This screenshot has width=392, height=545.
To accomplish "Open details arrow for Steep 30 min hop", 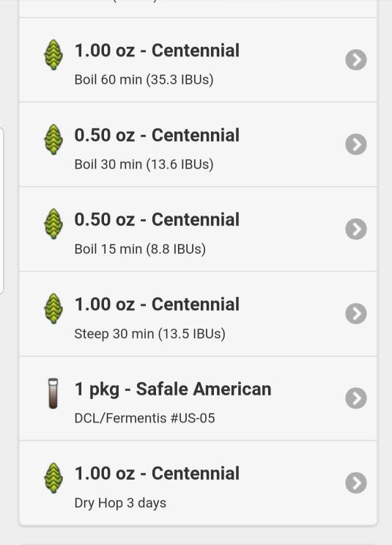I will 356,313.
